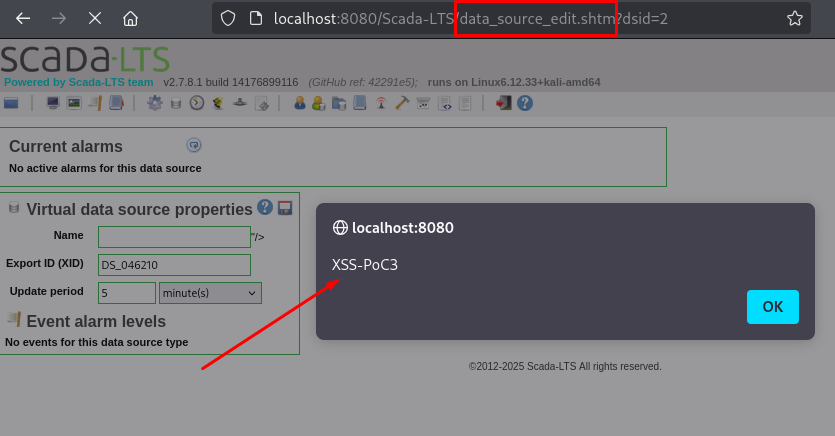Open Scripting page icon
835x436 pixels.
tap(262, 103)
